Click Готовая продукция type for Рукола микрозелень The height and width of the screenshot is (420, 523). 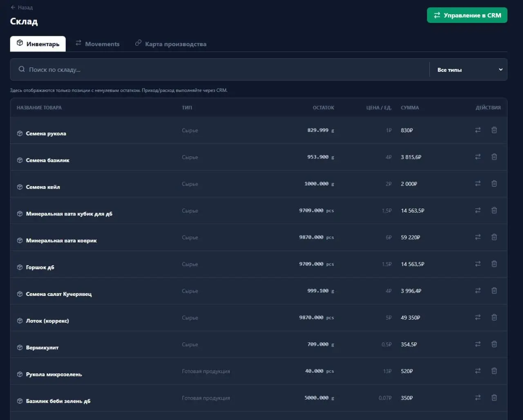(206, 371)
